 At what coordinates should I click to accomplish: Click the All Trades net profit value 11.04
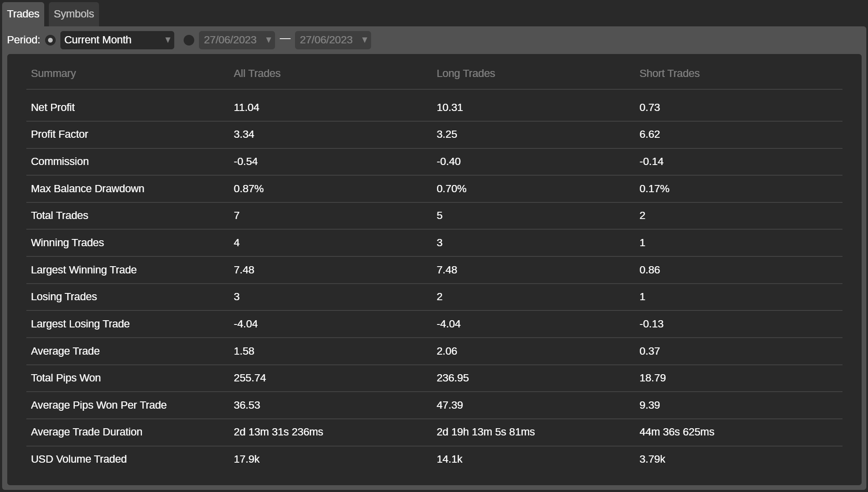(x=246, y=107)
